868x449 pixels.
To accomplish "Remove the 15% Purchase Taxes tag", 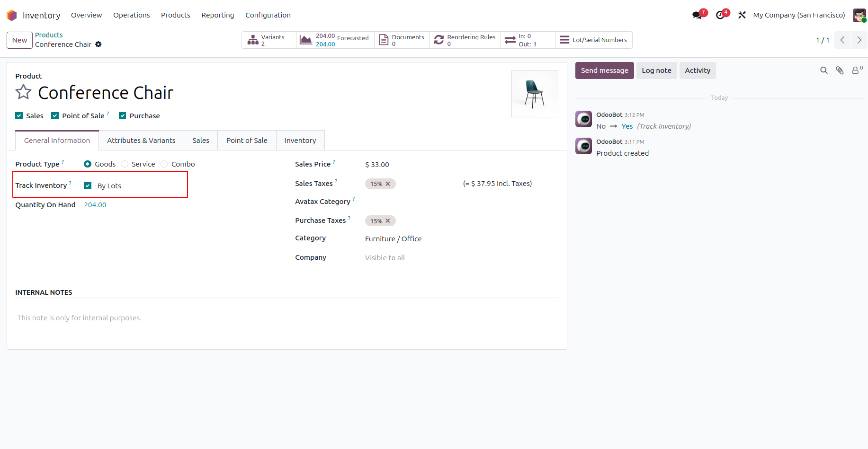I will [388, 221].
